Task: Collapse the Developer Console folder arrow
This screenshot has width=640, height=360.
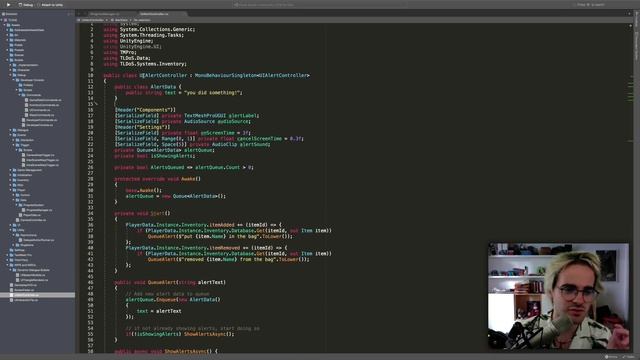Action: [13, 80]
